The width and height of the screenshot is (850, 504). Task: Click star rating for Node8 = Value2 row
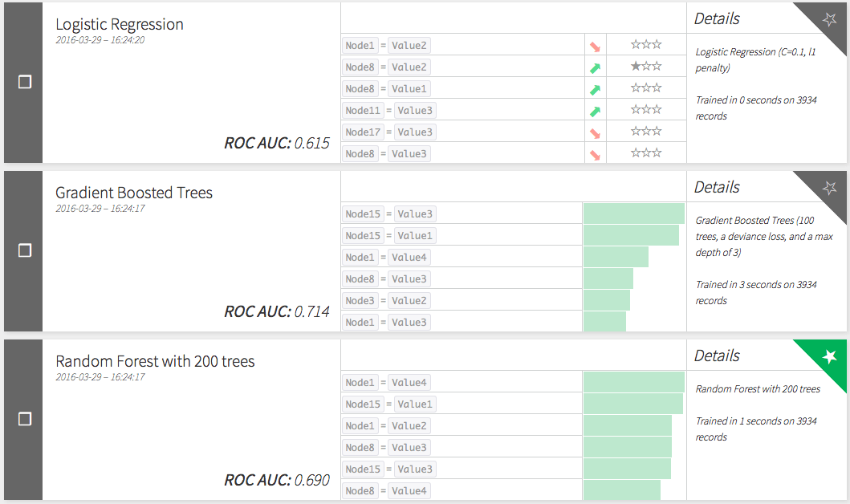click(646, 66)
